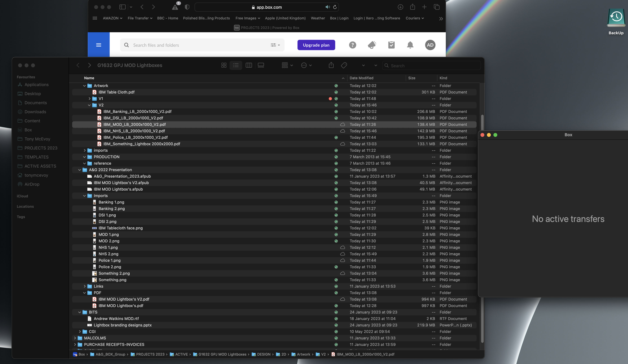Open Box | Login bookmark
Viewport: 628px width, 364px height.
tap(339, 18)
